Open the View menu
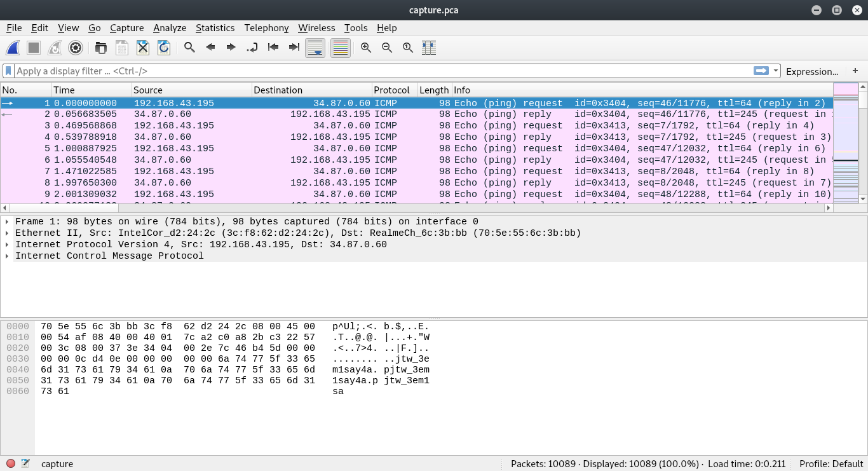This screenshot has height=471, width=868. (x=68, y=28)
